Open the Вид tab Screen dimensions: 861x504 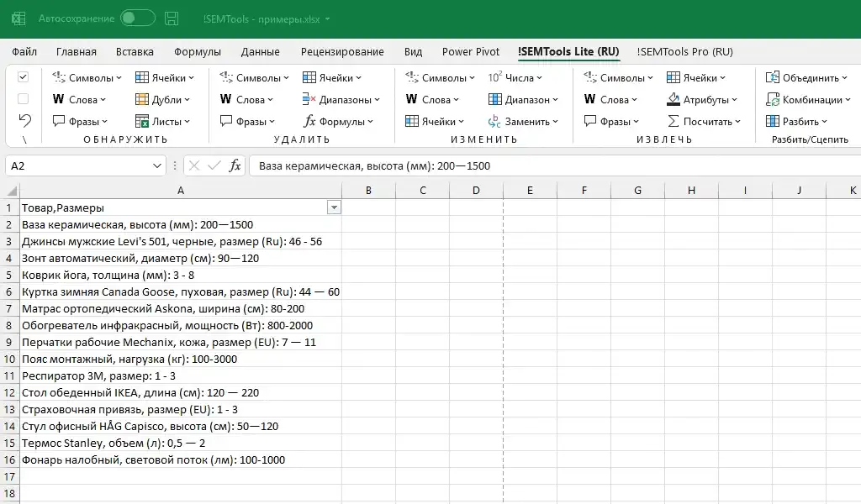pos(413,51)
